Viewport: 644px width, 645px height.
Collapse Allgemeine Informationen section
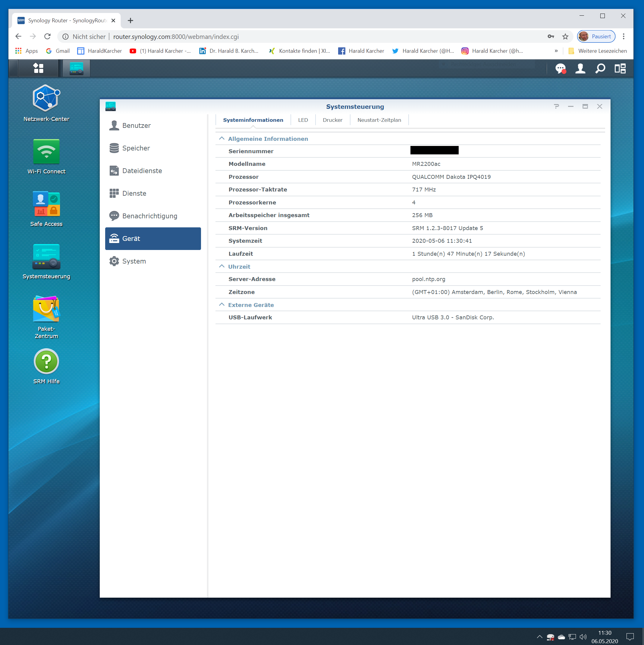221,138
